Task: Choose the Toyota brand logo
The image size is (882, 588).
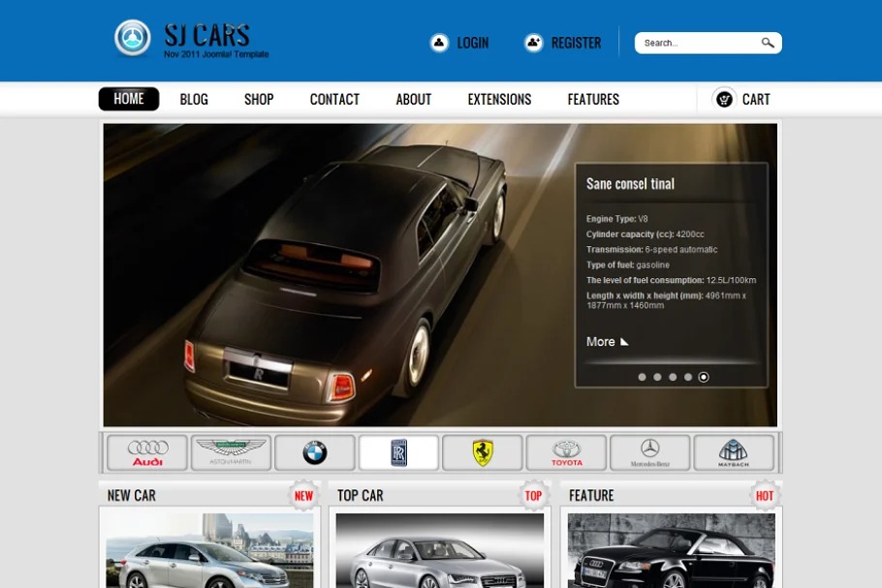Action: [567, 452]
